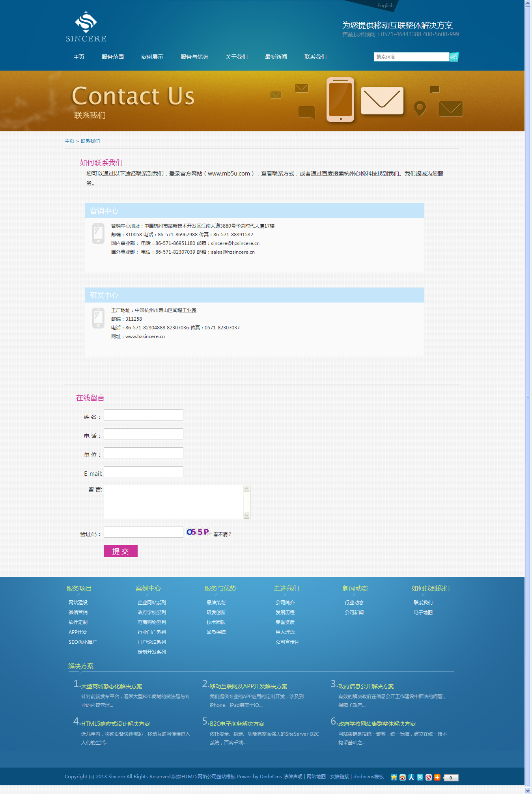Focus the 验证码 verification code field

pyautogui.click(x=144, y=532)
